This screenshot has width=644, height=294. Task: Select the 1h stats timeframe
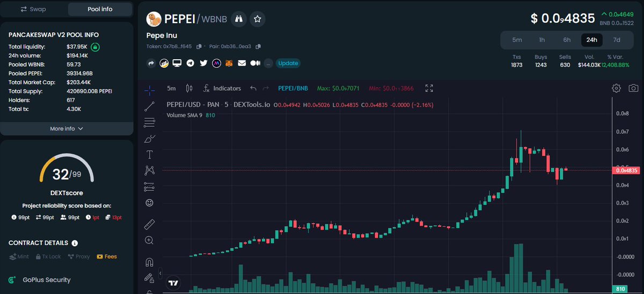[542, 40]
